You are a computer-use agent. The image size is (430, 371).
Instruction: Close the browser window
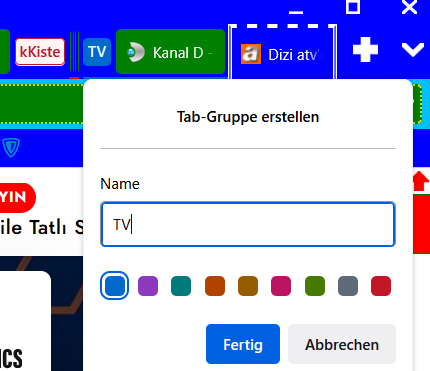pyautogui.click(x=409, y=7)
